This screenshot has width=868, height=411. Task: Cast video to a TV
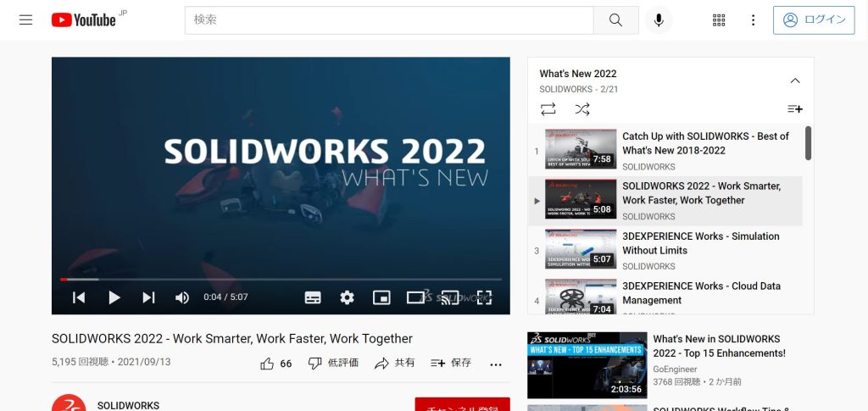(x=450, y=297)
